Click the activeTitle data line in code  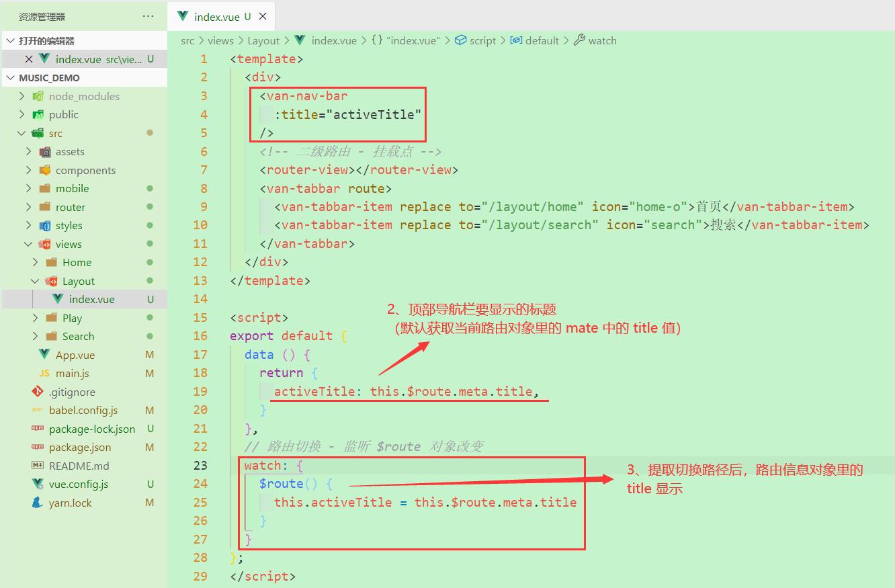(x=407, y=391)
